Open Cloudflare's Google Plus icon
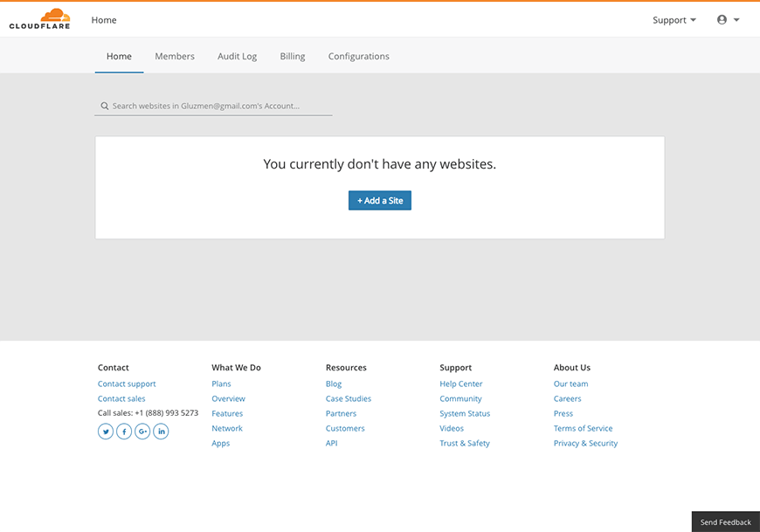The width and height of the screenshot is (760, 532). [142, 432]
